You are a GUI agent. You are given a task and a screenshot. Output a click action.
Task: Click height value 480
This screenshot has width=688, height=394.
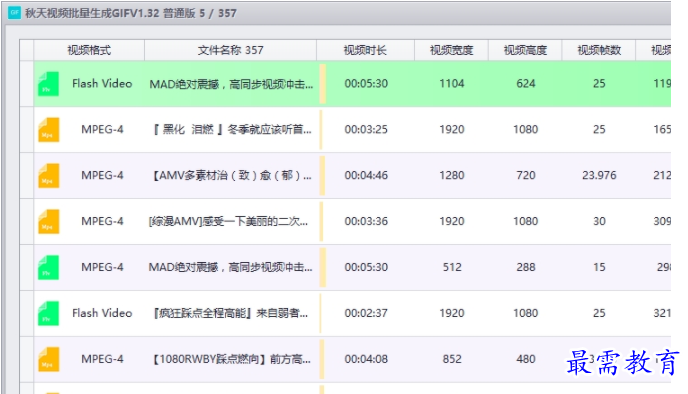coord(526,359)
